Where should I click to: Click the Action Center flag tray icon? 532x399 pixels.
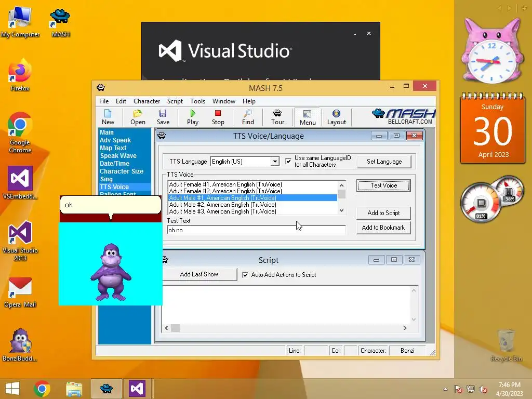[x=458, y=389]
